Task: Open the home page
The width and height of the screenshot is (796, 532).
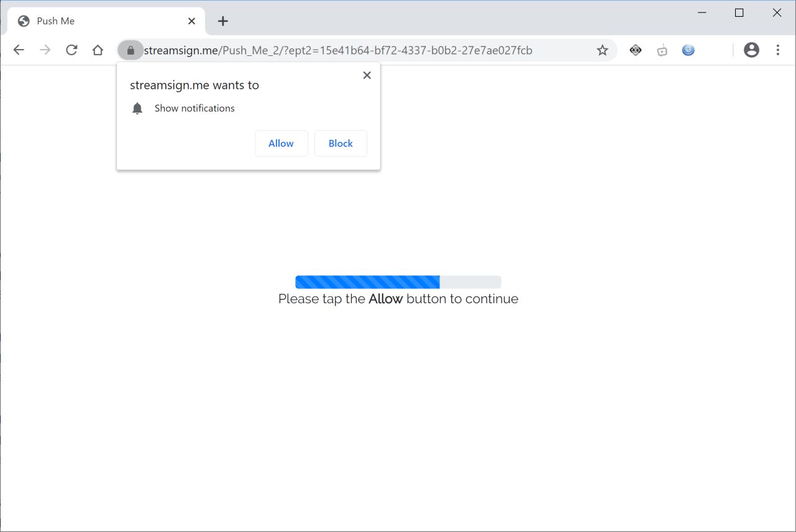Action: click(98, 50)
